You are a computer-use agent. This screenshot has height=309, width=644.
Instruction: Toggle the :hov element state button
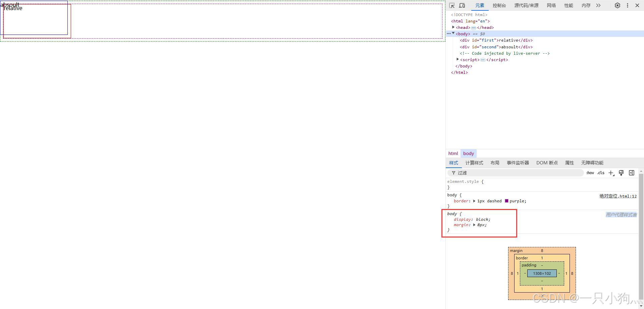(590, 173)
